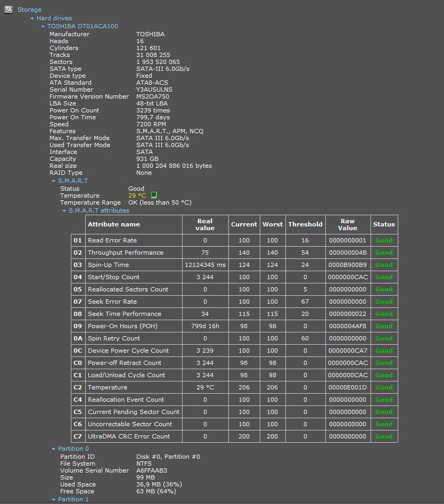Click Free Space 63 MB (64%)
The image size is (444, 504).
(x=156, y=491)
